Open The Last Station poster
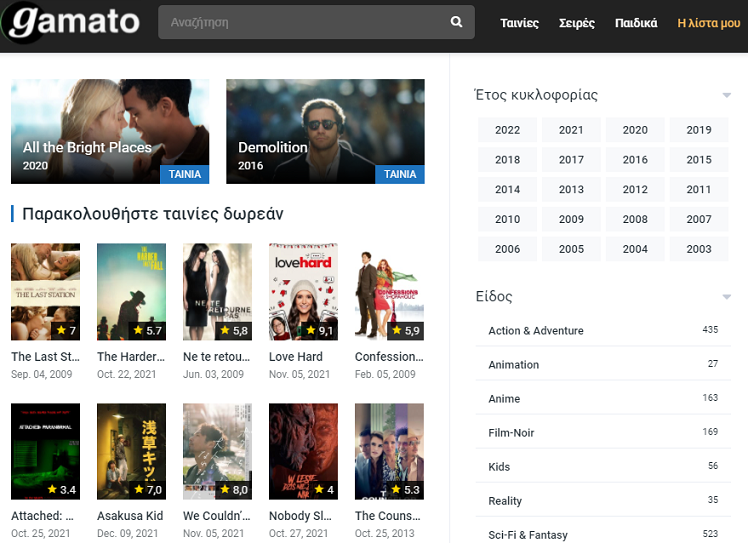The image size is (748, 543). pyautogui.click(x=45, y=292)
